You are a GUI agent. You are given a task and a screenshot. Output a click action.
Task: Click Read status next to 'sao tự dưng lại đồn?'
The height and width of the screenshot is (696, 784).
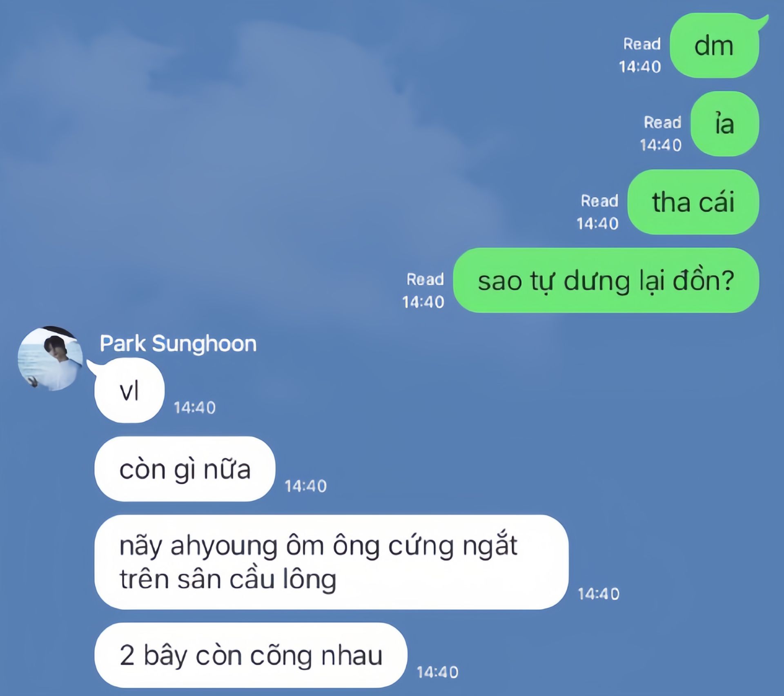425,279
